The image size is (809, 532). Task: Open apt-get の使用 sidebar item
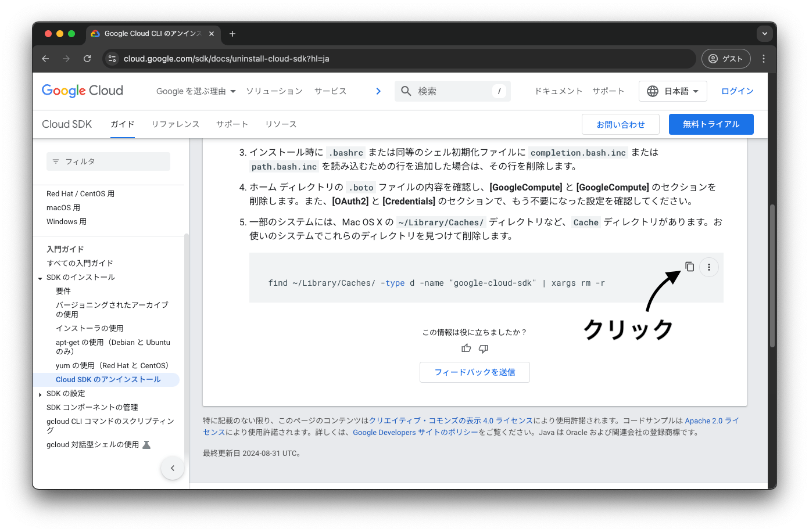tap(113, 347)
